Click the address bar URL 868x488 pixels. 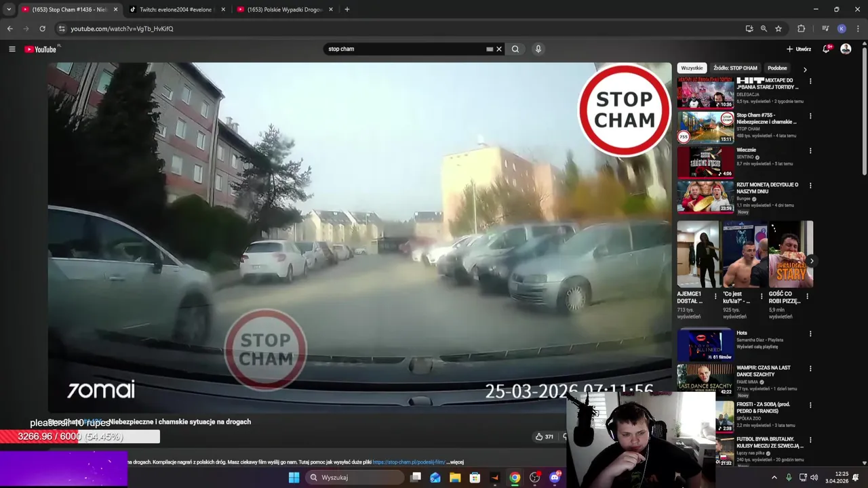click(122, 29)
